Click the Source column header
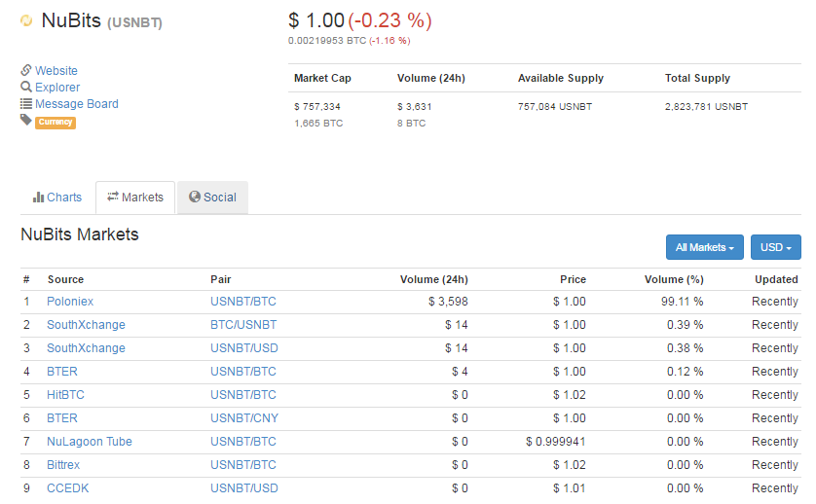 65,280
